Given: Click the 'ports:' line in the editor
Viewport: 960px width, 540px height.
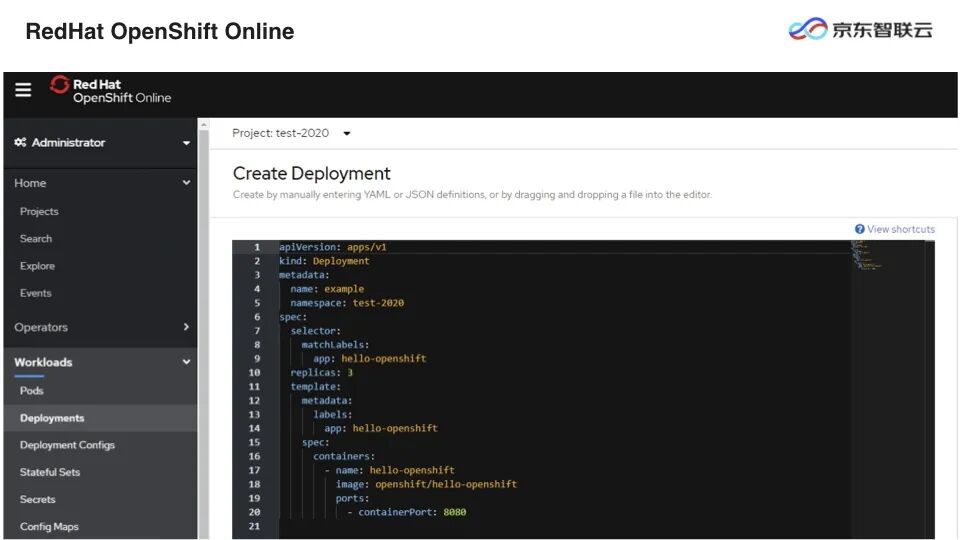Looking at the screenshot, I should (353, 498).
